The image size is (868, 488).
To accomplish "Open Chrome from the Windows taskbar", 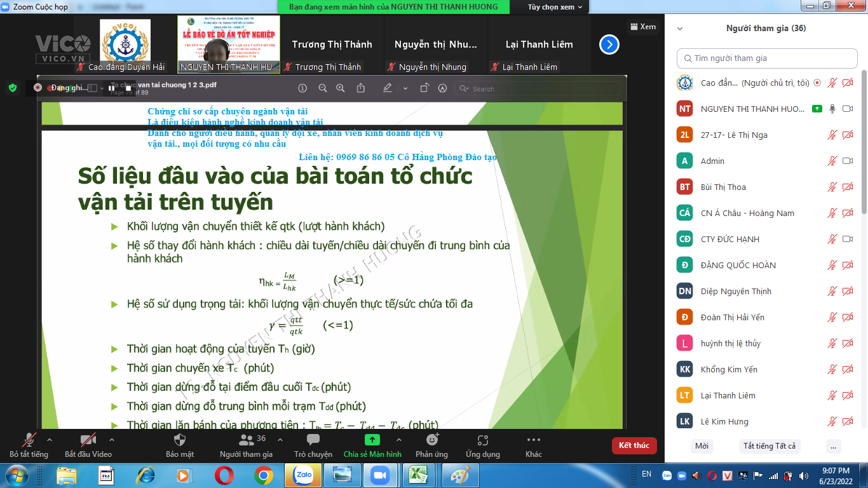I will [264, 475].
